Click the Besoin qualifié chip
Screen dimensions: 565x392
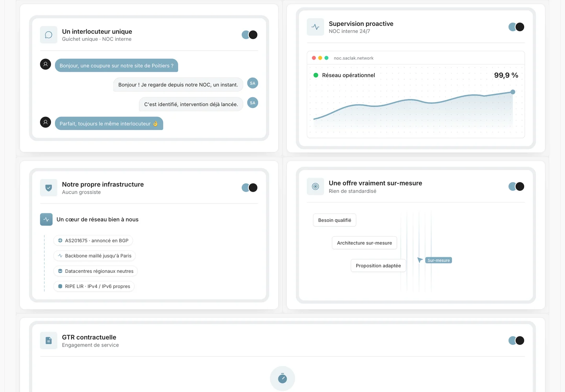point(335,220)
